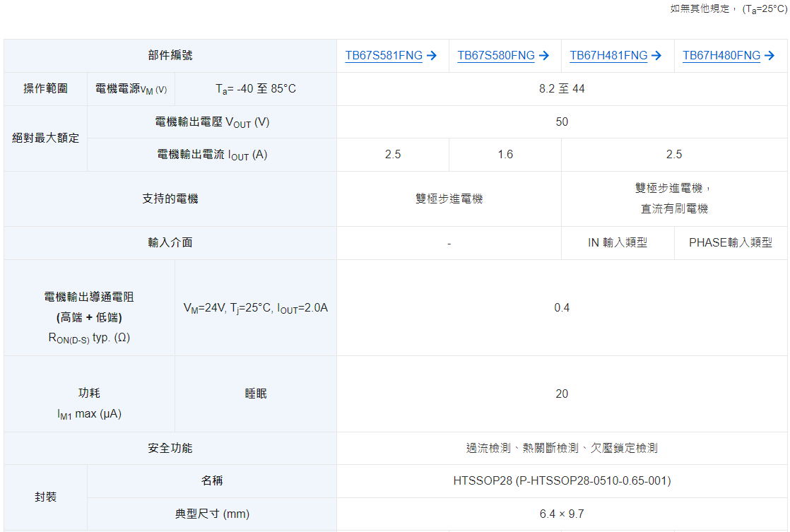Click the 絕對最大額定 row header

pyautogui.click(x=46, y=138)
